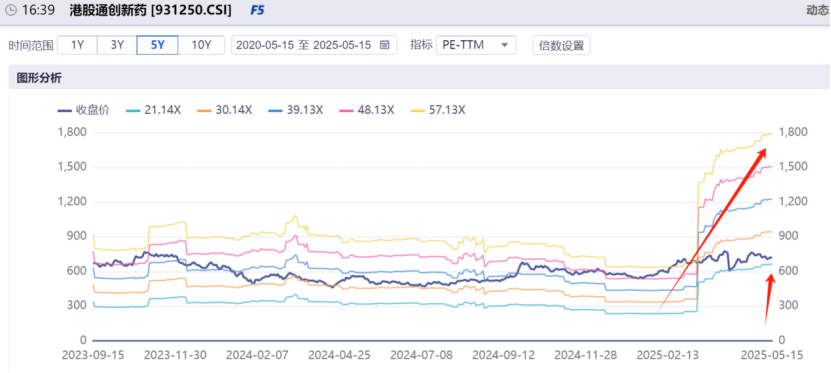
Task: Click the left axis 1,200 value
Action: click(x=72, y=201)
